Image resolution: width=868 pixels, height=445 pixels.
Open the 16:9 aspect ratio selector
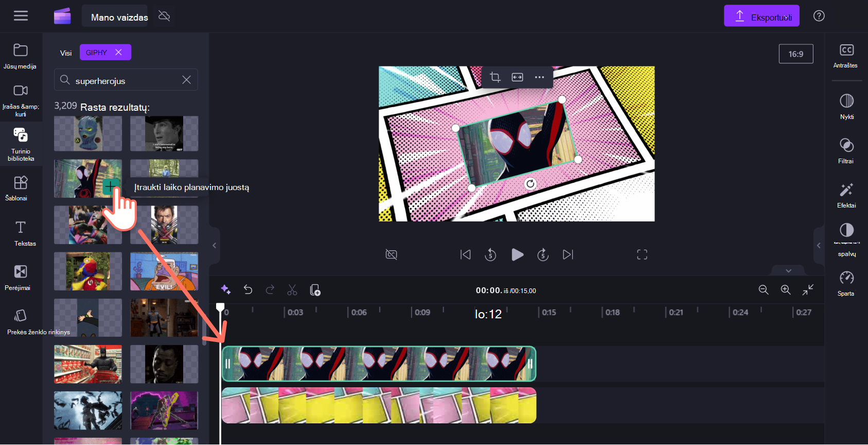796,54
